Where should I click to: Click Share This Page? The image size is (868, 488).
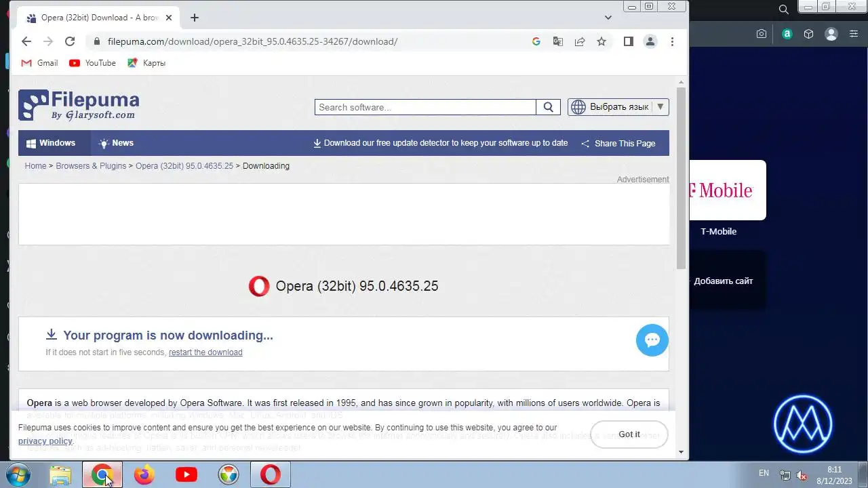[618, 144]
